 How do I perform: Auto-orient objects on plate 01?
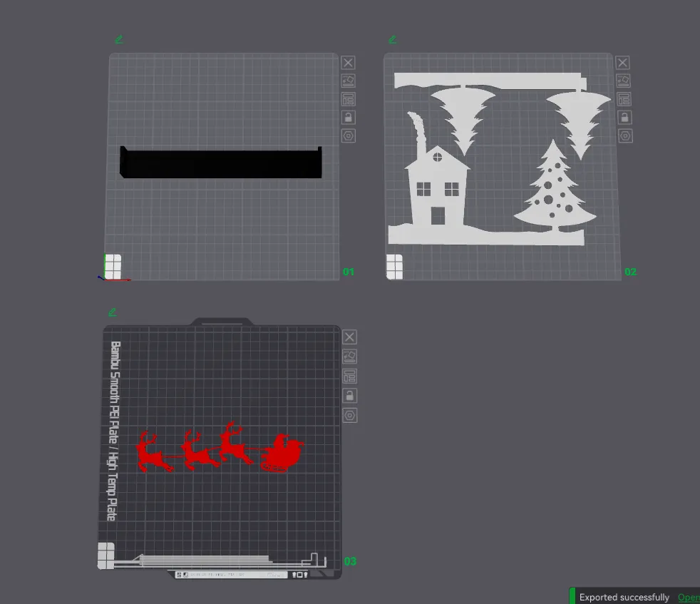point(348,81)
